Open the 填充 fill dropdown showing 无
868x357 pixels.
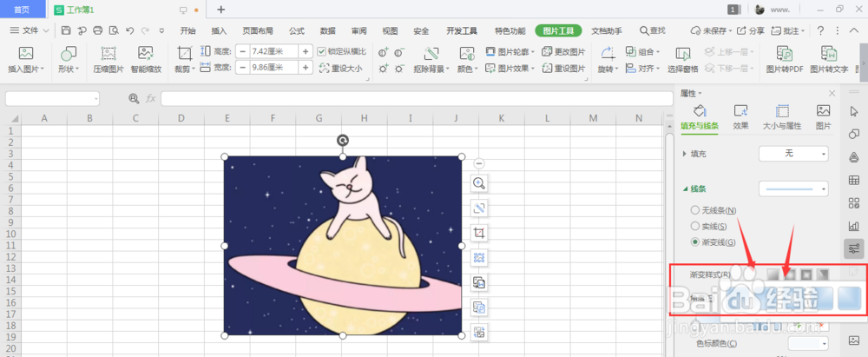793,154
